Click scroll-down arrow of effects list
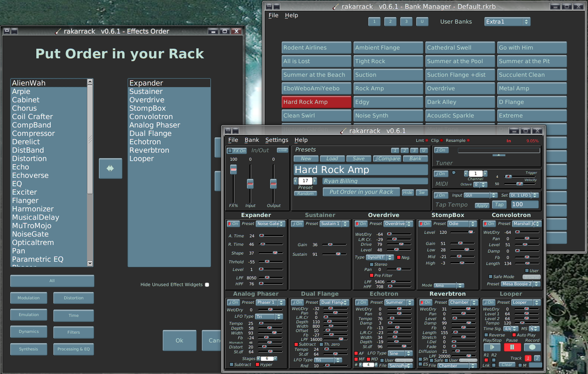Screen dimensions: 588x374 [90, 263]
